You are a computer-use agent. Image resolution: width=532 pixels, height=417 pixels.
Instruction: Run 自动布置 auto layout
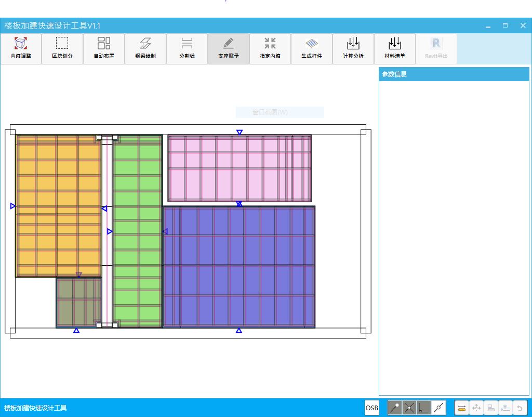[x=104, y=49]
